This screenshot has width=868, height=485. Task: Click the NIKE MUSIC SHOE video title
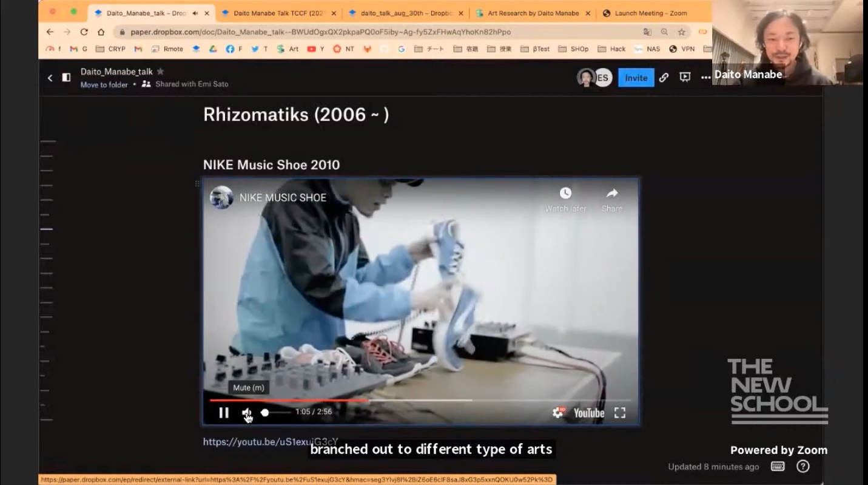tap(283, 197)
